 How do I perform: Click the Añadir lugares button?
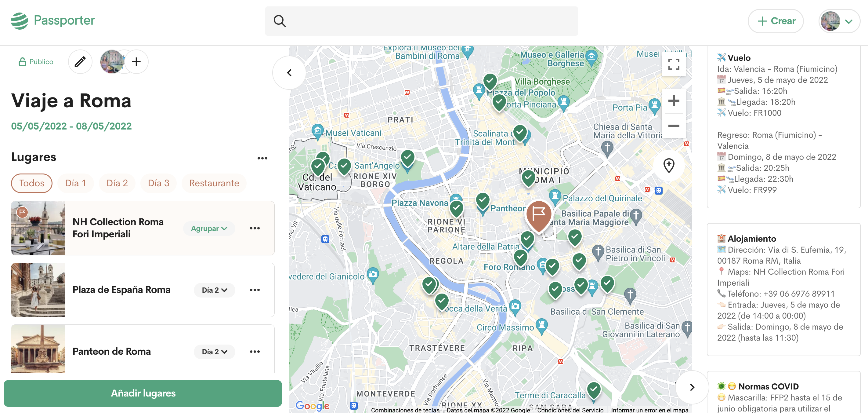(x=143, y=393)
